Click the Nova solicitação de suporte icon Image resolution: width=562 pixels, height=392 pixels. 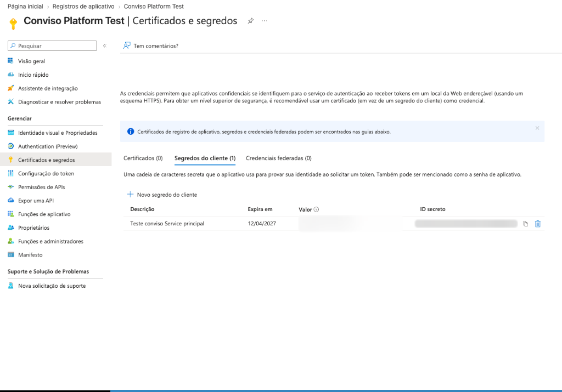coord(11,286)
